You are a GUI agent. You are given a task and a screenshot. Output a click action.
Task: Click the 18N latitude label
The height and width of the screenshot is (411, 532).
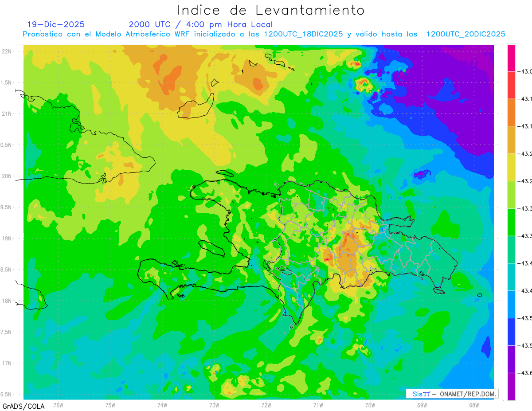pyautogui.click(x=8, y=301)
